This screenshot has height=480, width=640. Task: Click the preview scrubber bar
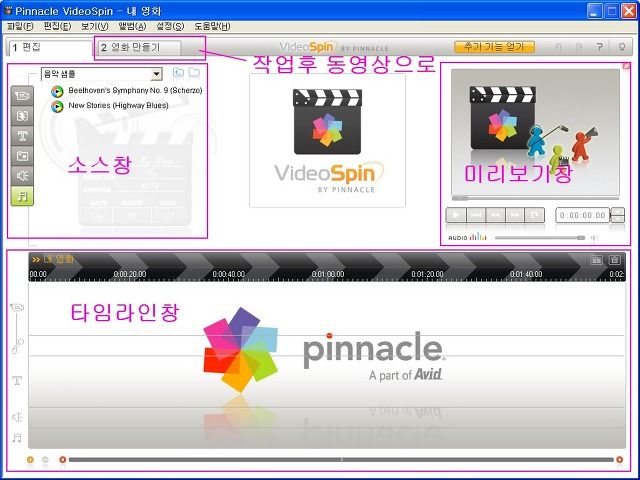(x=536, y=198)
